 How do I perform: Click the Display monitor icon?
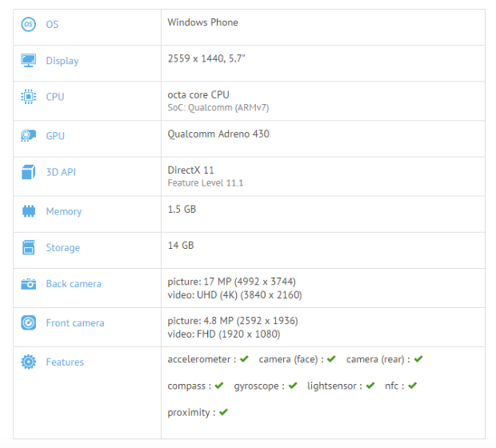[x=29, y=61]
